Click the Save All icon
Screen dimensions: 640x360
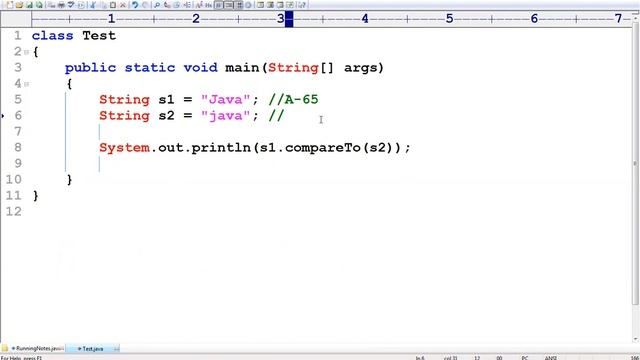click(39, 5)
